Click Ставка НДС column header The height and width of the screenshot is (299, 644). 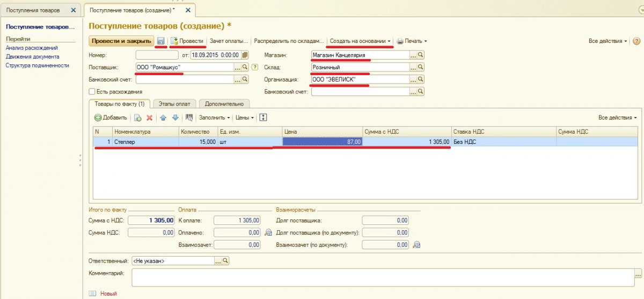click(503, 132)
